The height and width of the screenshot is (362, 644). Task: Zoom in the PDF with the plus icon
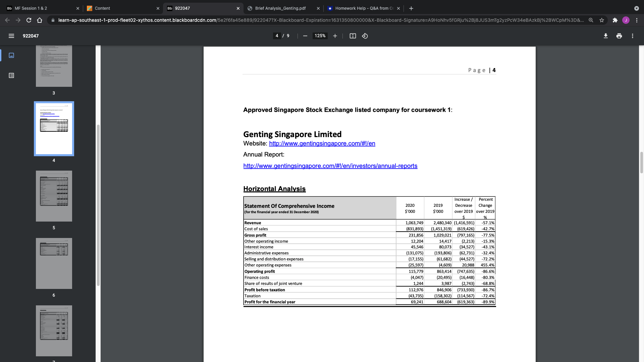tap(335, 36)
